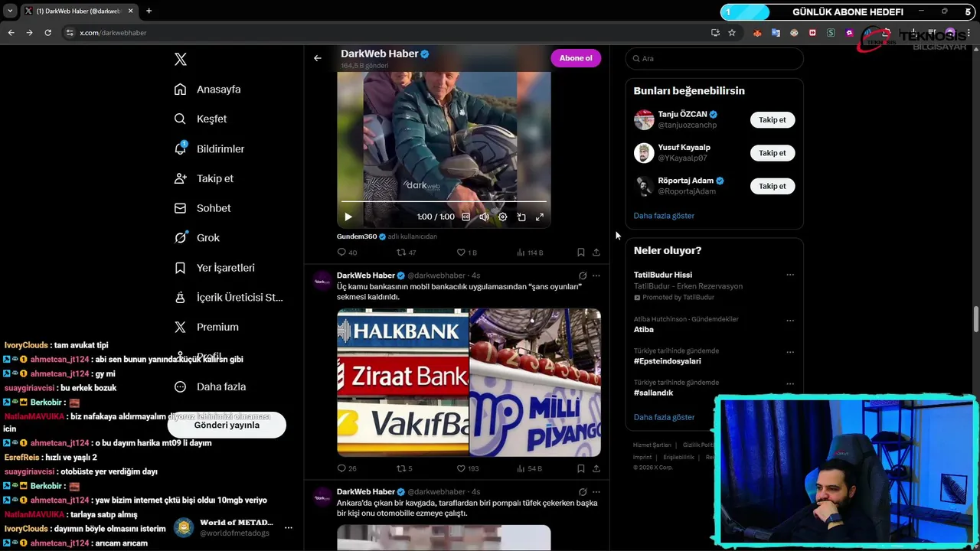The width and height of the screenshot is (980, 551).
Task: Like the bank post with 193 likes
Action: (468, 468)
